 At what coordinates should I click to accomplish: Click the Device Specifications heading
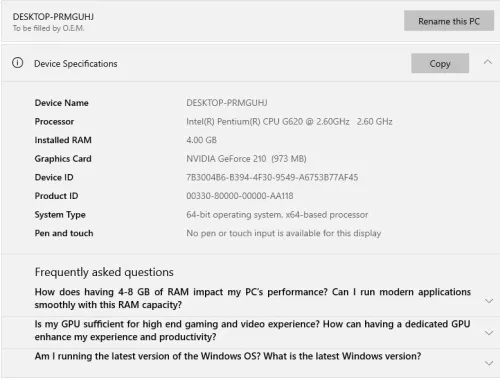(76, 64)
